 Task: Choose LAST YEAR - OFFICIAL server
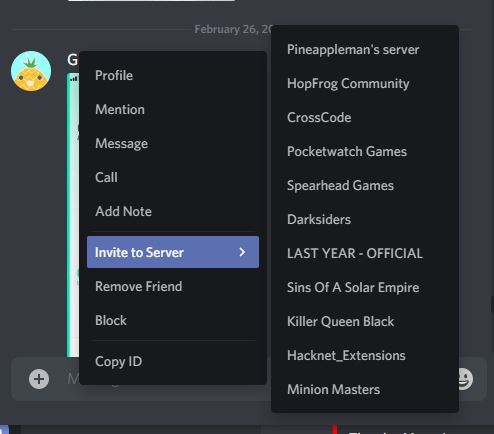[365, 253]
